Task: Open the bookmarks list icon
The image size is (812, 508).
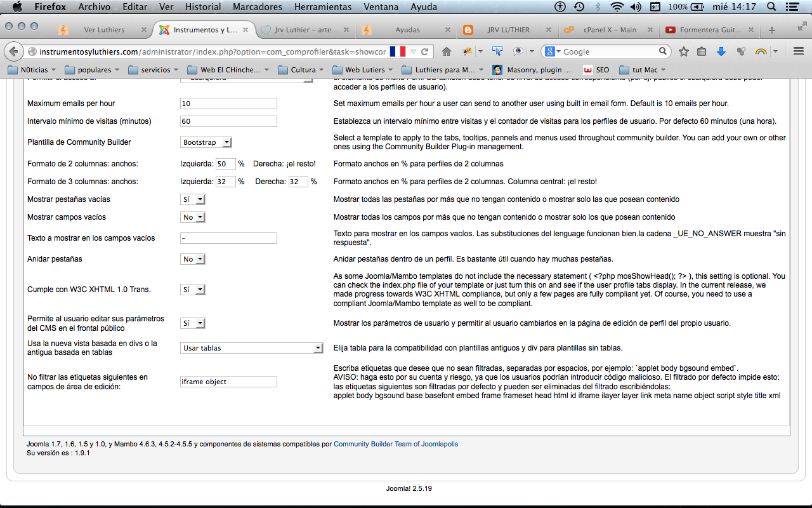Action: point(702,51)
